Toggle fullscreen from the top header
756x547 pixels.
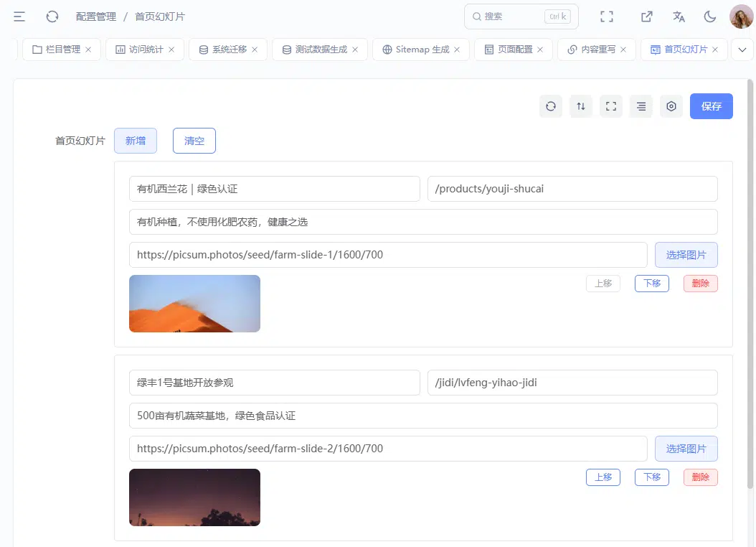607,17
